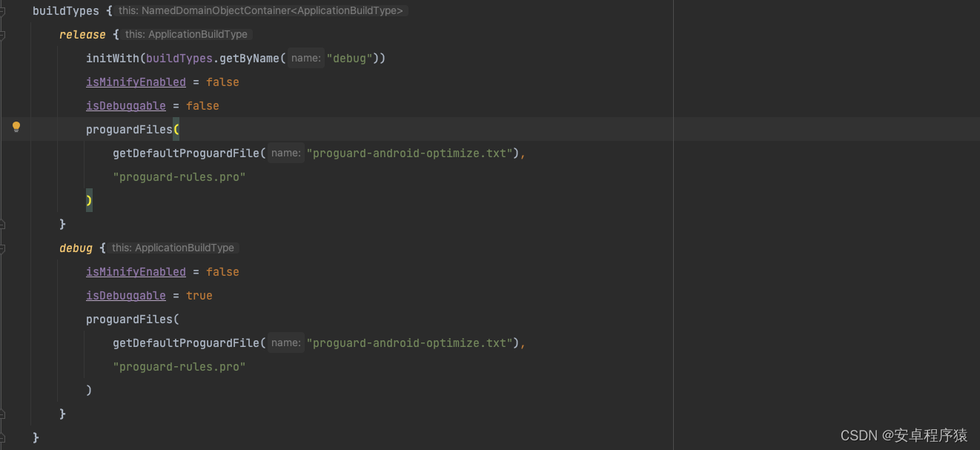Click the yellow intention lightbulb icon
This screenshot has width=980, height=450.
click(x=16, y=127)
